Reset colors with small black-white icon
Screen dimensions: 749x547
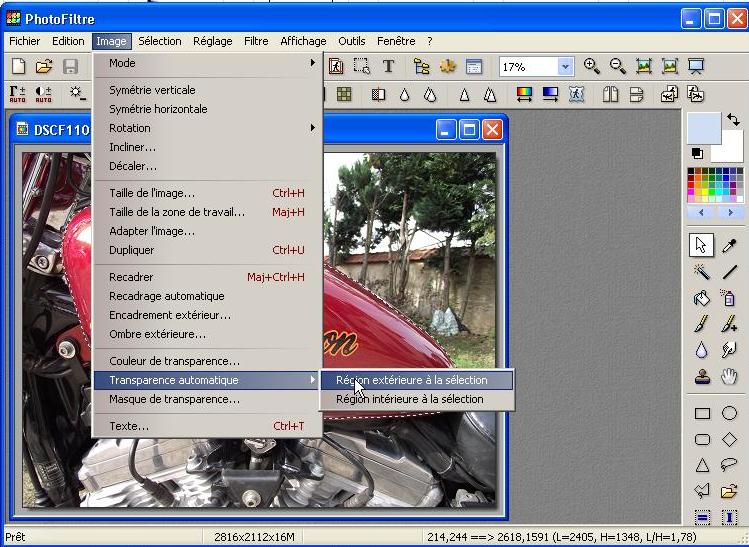697,153
